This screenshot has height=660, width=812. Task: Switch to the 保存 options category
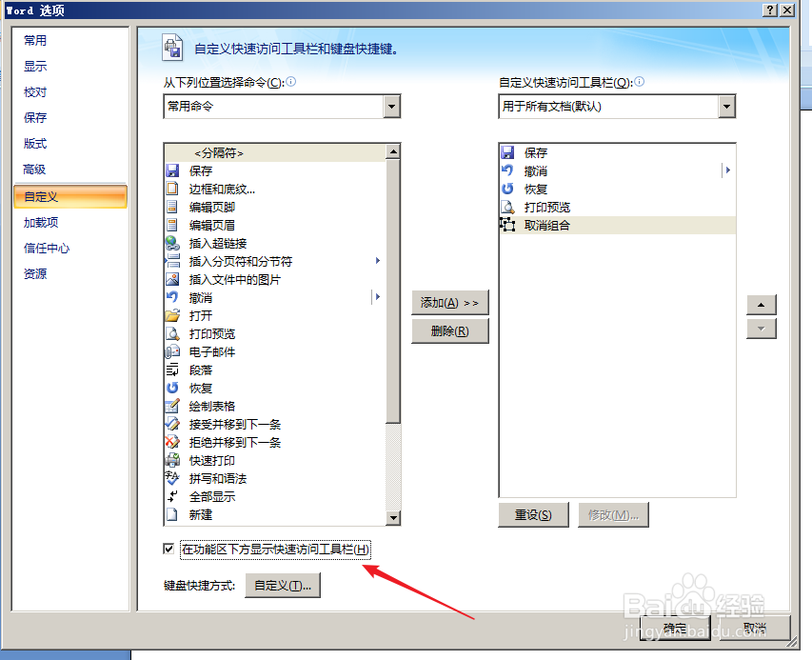point(35,117)
